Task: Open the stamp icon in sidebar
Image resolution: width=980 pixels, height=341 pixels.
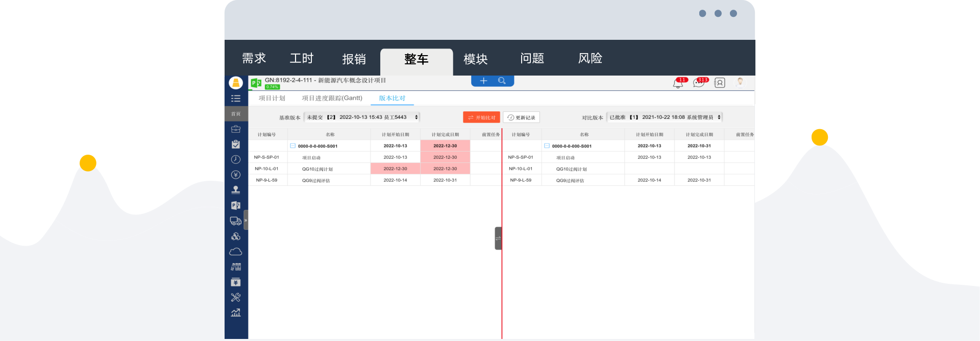Action: pyautogui.click(x=236, y=190)
